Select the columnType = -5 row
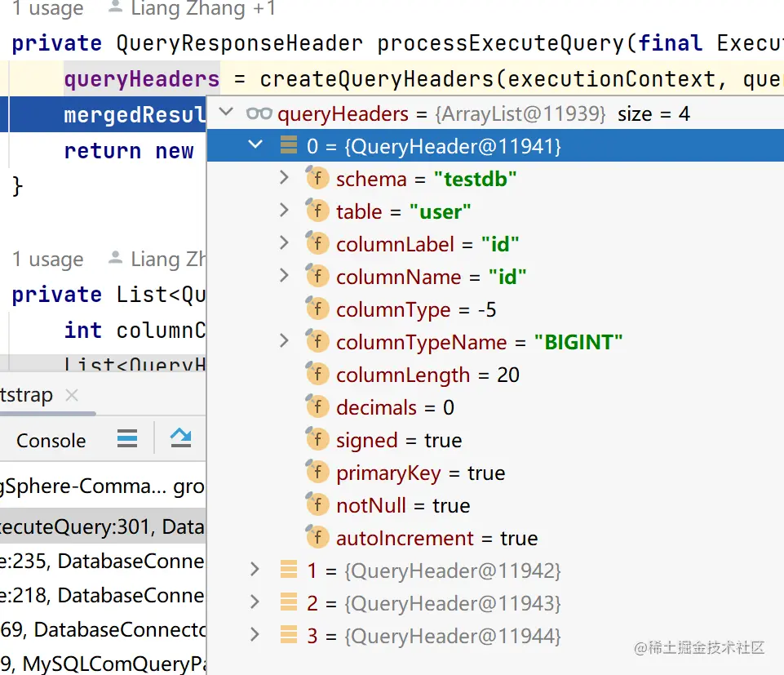Image resolution: width=784 pixels, height=675 pixels. pyautogui.click(x=495, y=309)
